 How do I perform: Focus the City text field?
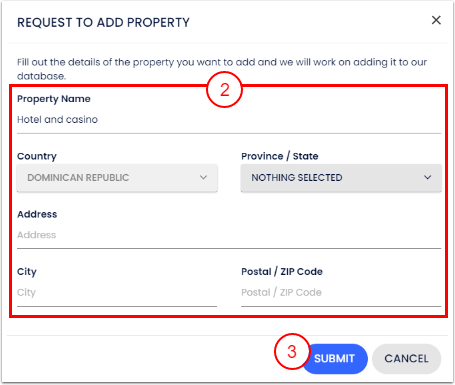click(117, 293)
